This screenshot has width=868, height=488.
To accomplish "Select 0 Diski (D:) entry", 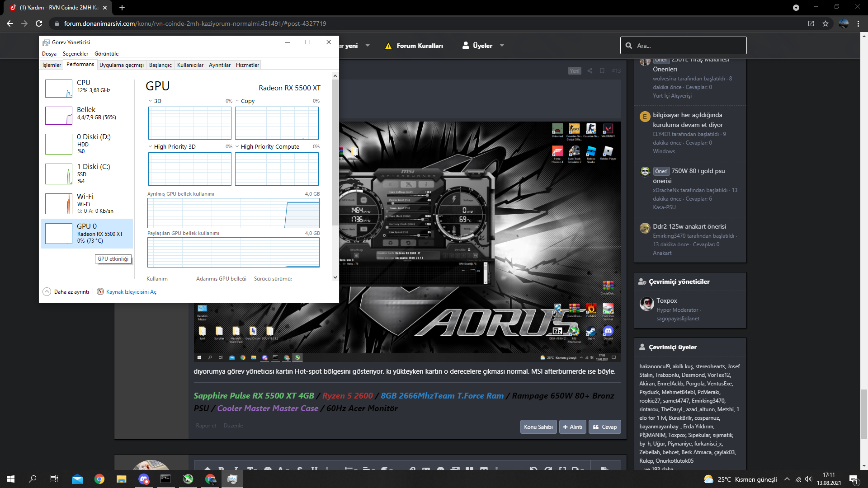I will coord(87,144).
